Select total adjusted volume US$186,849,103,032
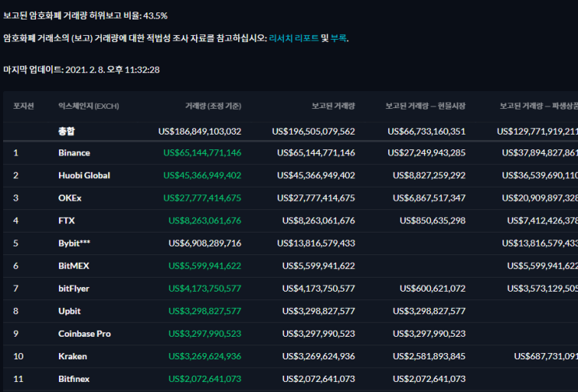Image resolution: width=578 pixels, height=392 pixels. (x=200, y=131)
